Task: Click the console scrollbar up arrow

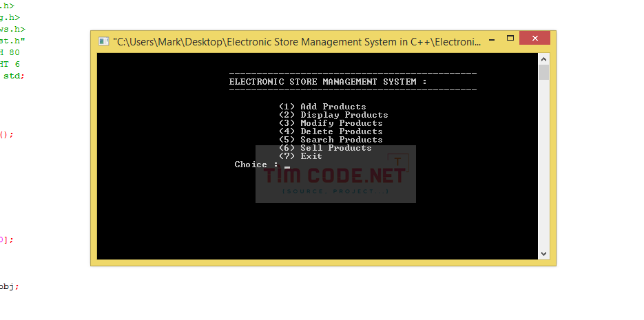Action: click(x=543, y=58)
